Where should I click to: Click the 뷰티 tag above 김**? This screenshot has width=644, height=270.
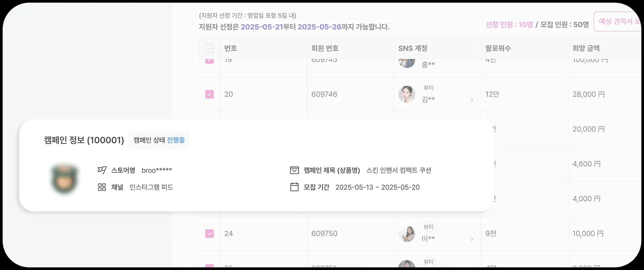(x=428, y=88)
